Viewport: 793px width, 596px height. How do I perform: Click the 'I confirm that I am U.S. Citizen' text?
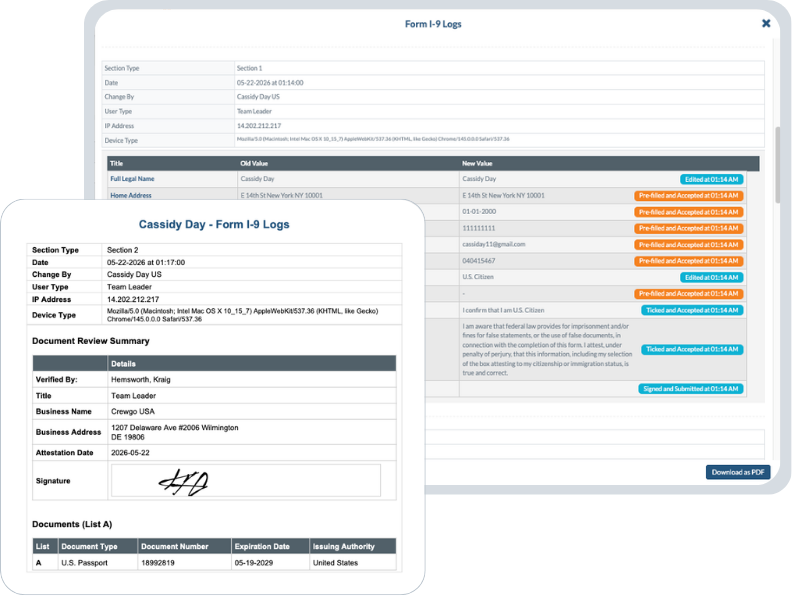click(503, 310)
